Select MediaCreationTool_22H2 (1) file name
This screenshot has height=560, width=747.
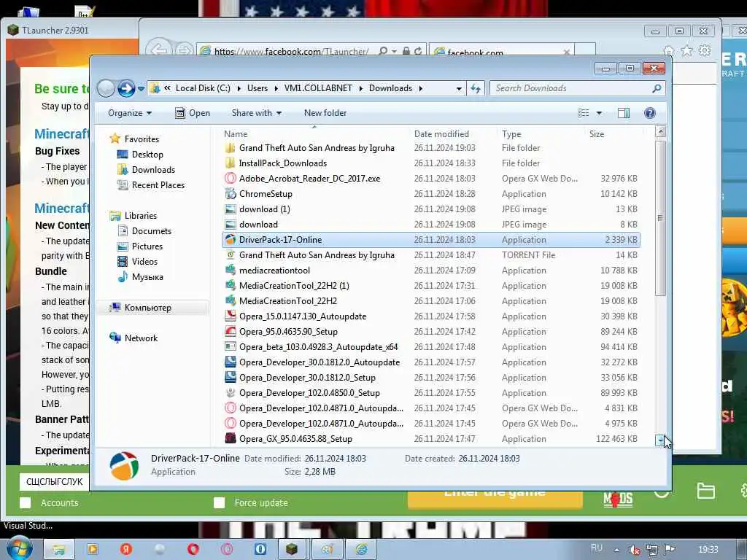pos(294,286)
